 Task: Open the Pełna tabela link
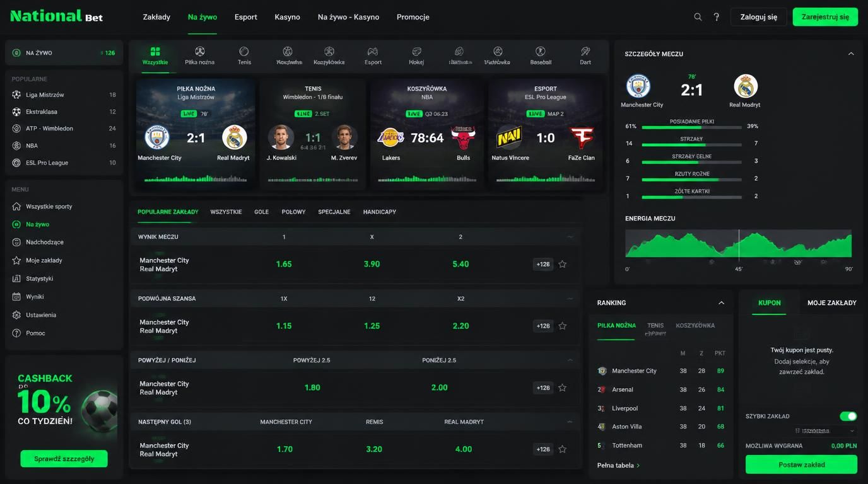[618, 466]
